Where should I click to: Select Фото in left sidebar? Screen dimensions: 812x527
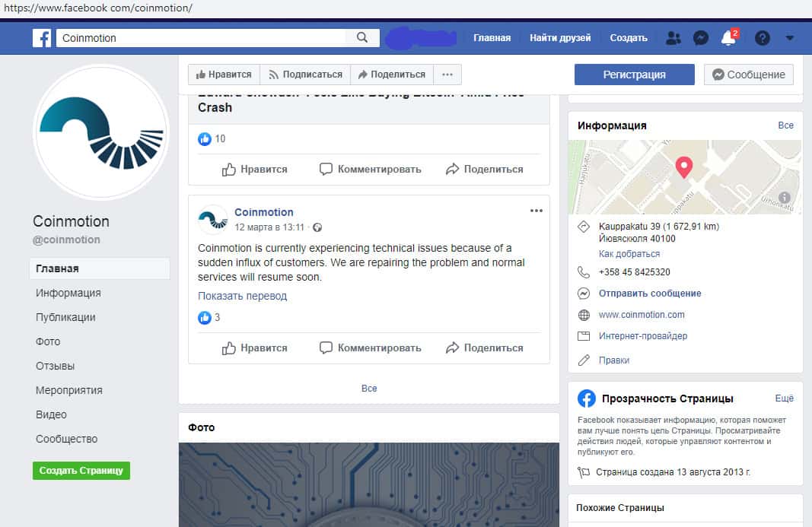click(x=48, y=341)
